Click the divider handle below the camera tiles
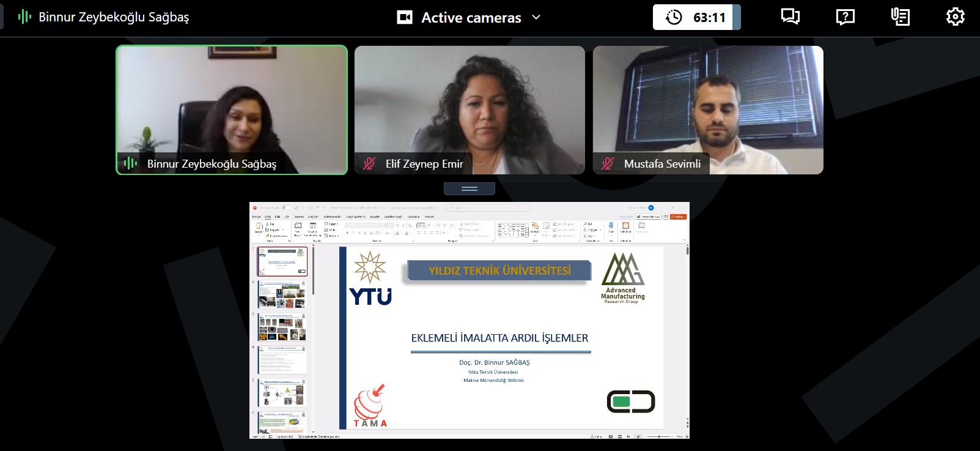Viewport: 980px width, 451px height. (x=470, y=188)
